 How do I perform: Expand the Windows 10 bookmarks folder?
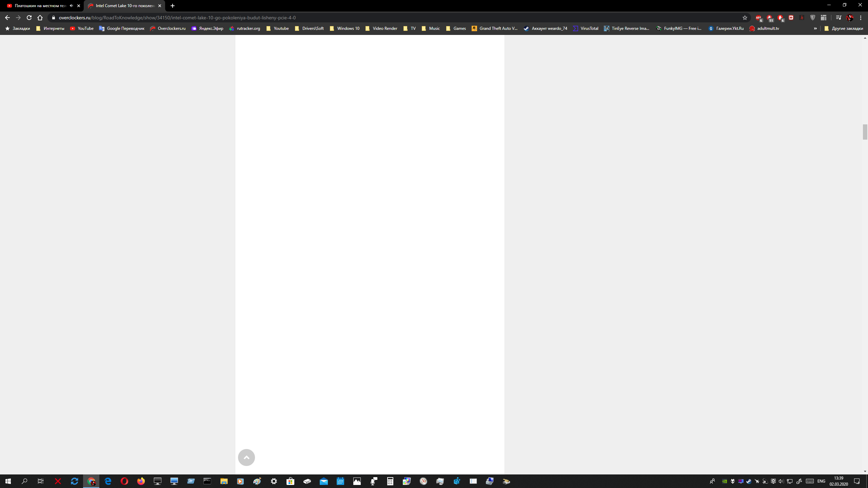[x=344, y=28]
